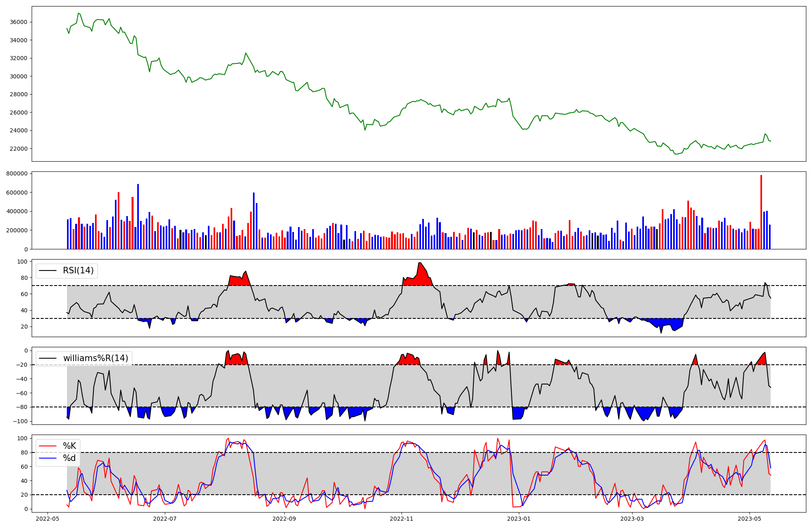Click the 2023-05 x-axis date label
812x528 pixels.
[x=749, y=519]
